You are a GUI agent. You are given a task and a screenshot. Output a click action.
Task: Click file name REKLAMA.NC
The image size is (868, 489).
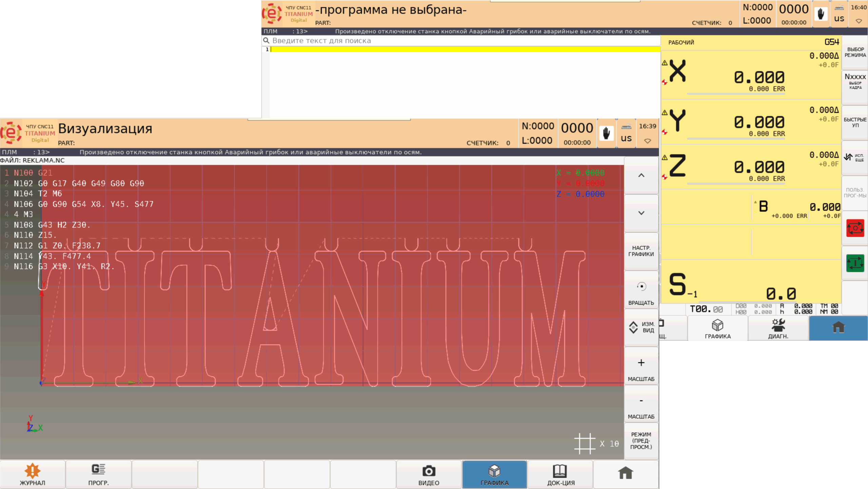(x=43, y=160)
